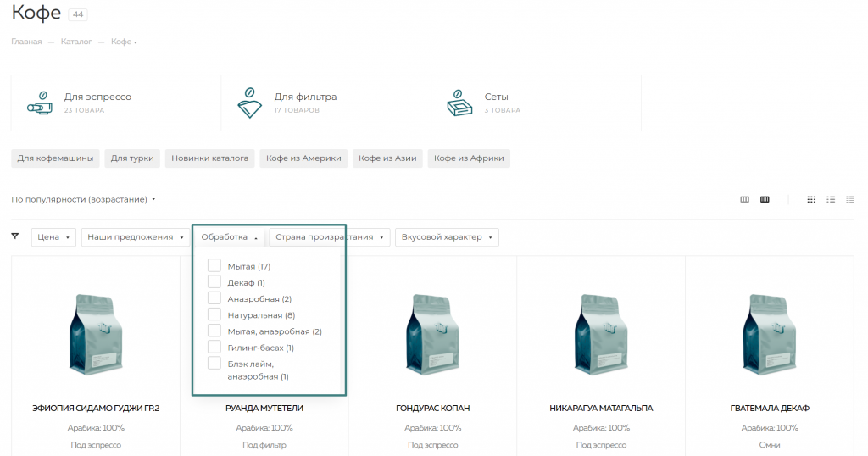
Task: Click the box icon for Сеты
Action: tap(459, 103)
